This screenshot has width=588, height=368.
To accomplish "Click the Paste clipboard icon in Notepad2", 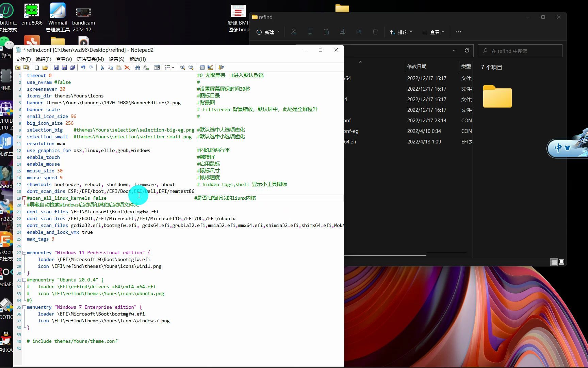I will 119,67.
